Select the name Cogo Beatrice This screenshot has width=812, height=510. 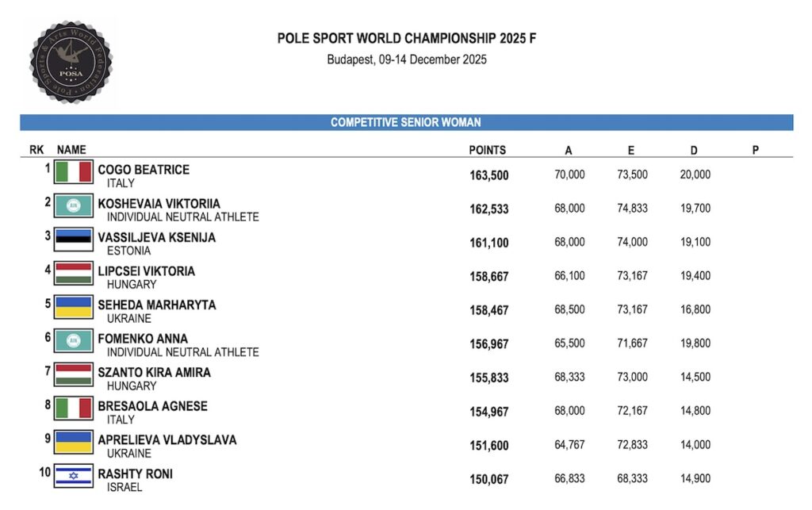coord(144,170)
